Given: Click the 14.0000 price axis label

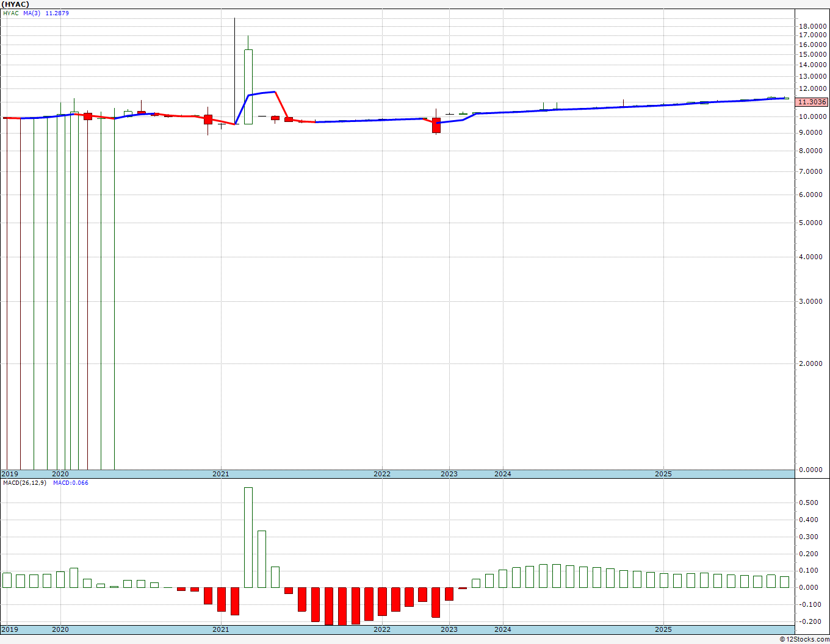Looking at the screenshot, I should 813,65.
